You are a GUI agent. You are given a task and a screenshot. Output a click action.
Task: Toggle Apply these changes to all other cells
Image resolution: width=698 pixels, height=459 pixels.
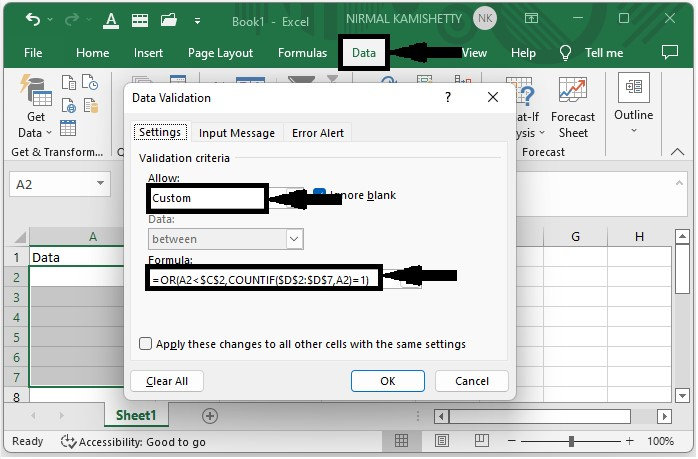145,344
